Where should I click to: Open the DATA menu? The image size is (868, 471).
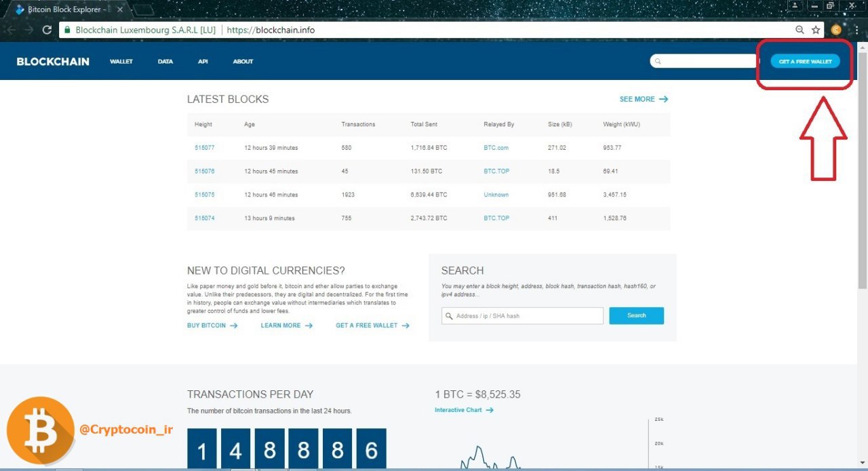(165, 62)
